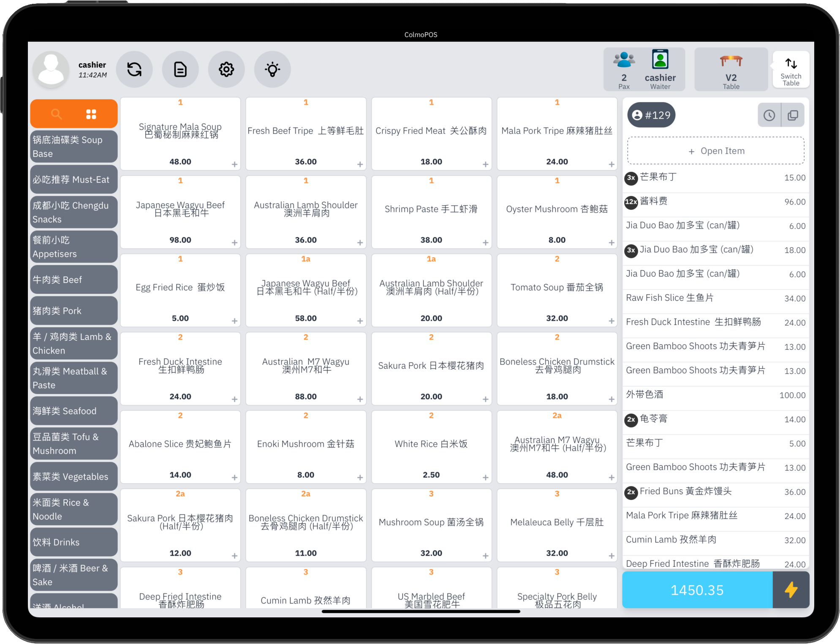Open the order history clock icon near #129

point(769,114)
